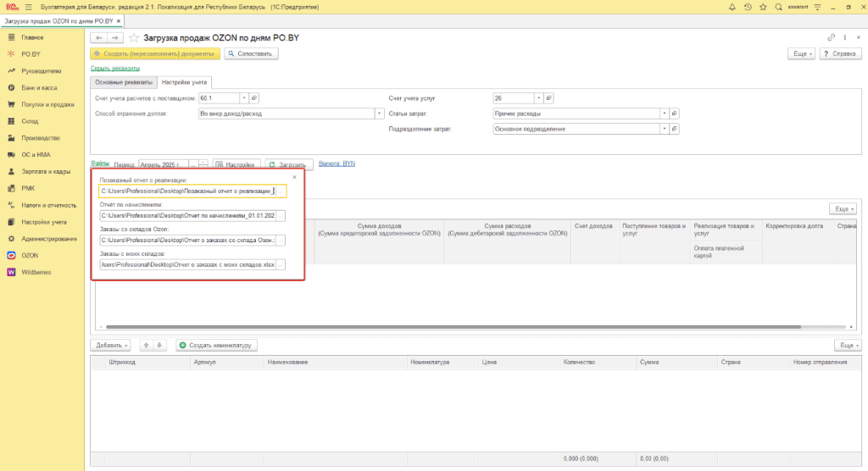This screenshot has height=471, width=868.
Task: Click the Файлы link
Action: pos(100,163)
